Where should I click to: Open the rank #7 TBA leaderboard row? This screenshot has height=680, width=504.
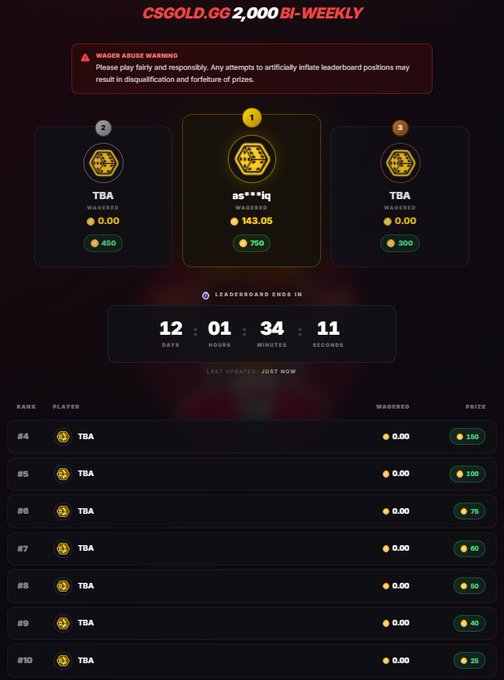coord(252,549)
